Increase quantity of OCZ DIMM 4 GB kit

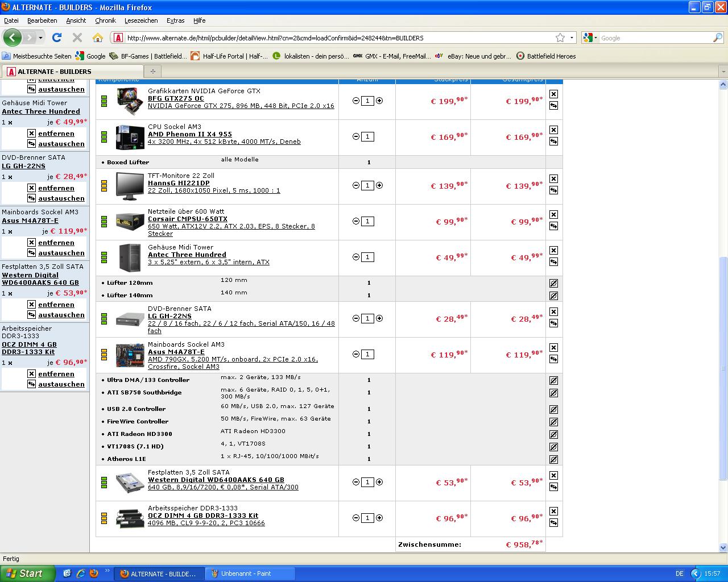click(x=379, y=518)
